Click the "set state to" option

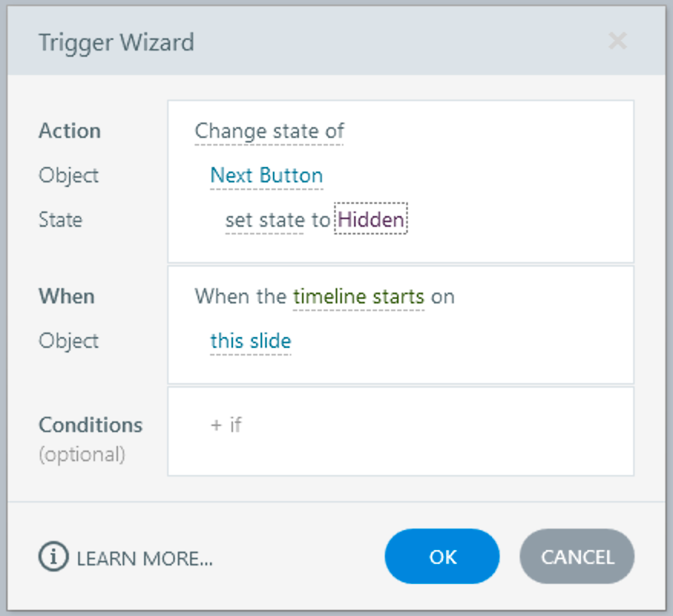click(277, 220)
